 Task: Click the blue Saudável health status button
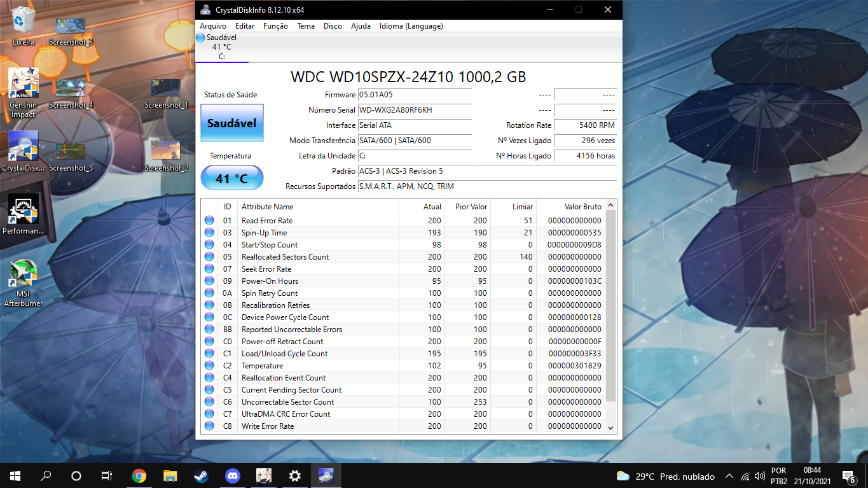coord(232,123)
